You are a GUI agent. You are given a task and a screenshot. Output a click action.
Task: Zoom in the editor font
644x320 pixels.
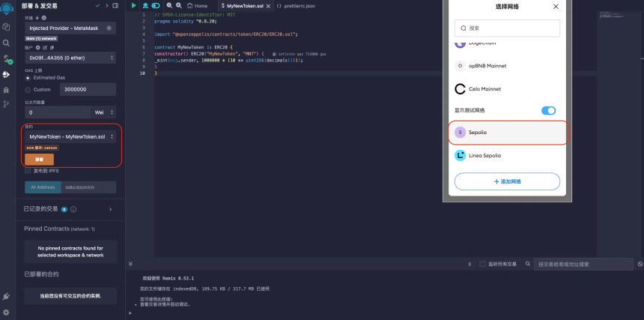[179, 6]
